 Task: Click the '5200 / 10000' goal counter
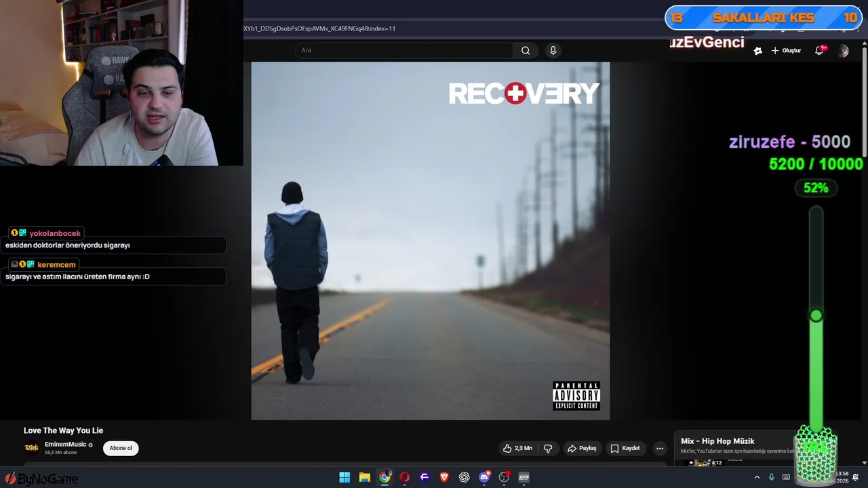816,164
